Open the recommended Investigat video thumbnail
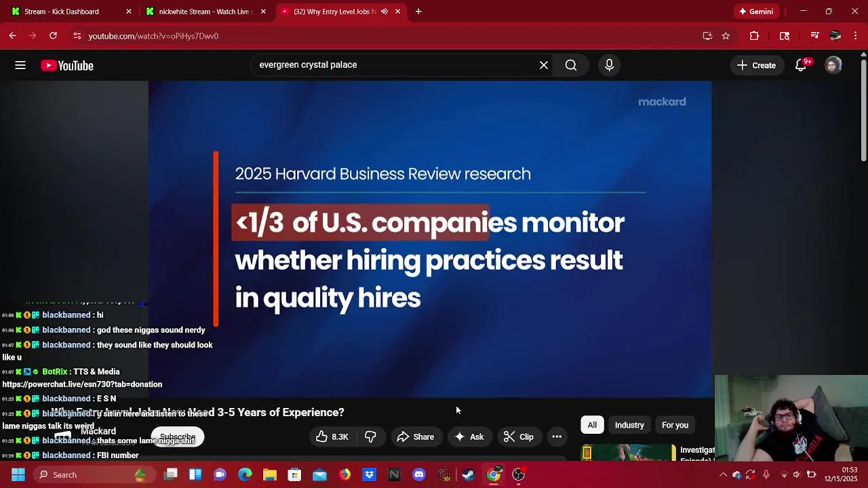Image resolution: width=868 pixels, height=488 pixels. pyautogui.click(x=629, y=453)
